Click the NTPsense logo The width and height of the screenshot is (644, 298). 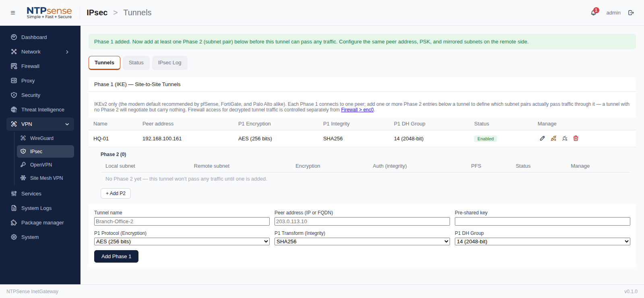pyautogui.click(x=49, y=13)
